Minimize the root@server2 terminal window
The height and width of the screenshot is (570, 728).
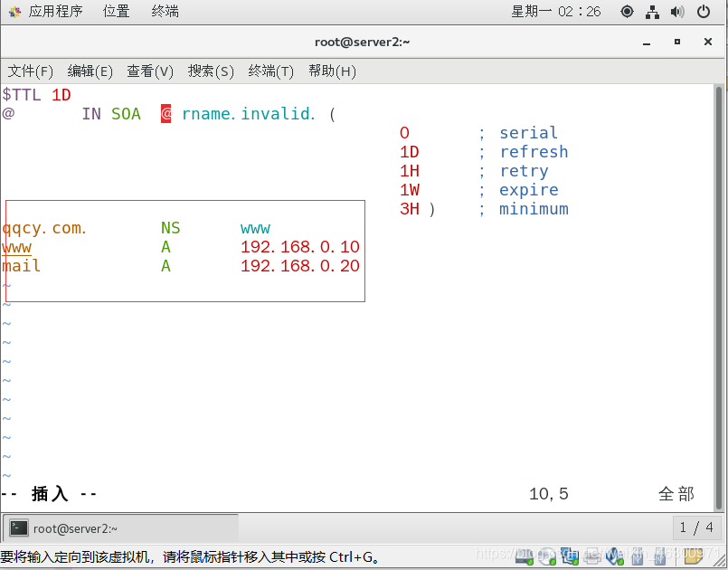[647, 43]
